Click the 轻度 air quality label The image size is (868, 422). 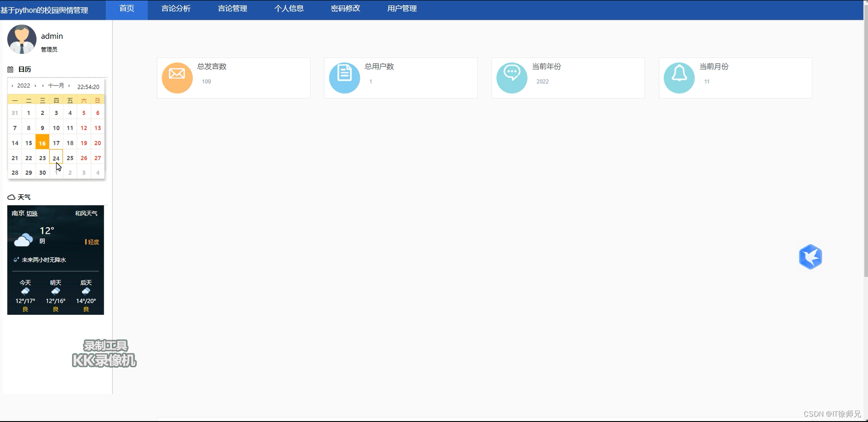[x=92, y=242]
